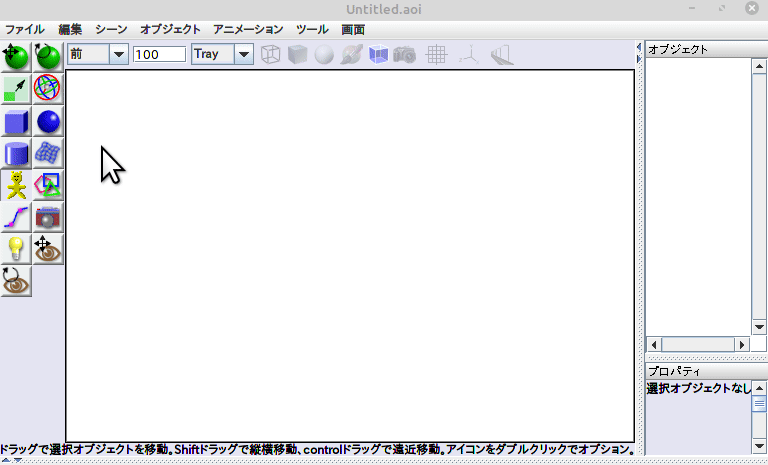This screenshot has height=465, width=768.
Task: Click inside the main scene viewport
Action: click(x=350, y=256)
